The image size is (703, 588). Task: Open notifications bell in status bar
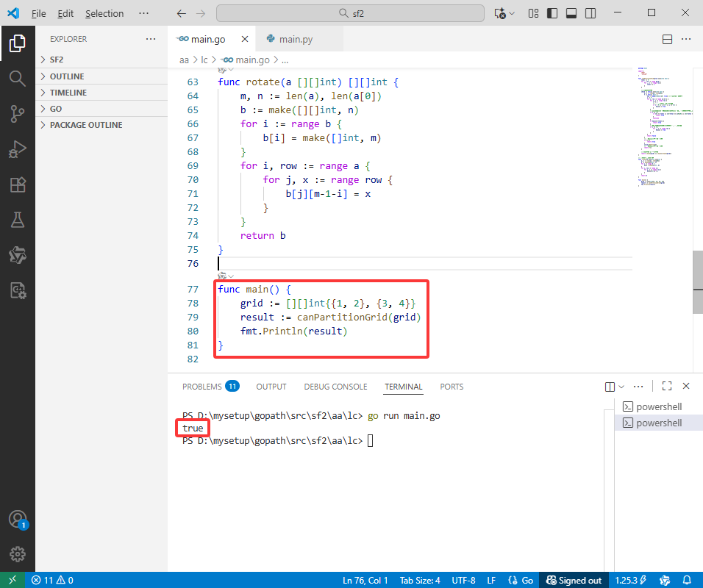686,581
